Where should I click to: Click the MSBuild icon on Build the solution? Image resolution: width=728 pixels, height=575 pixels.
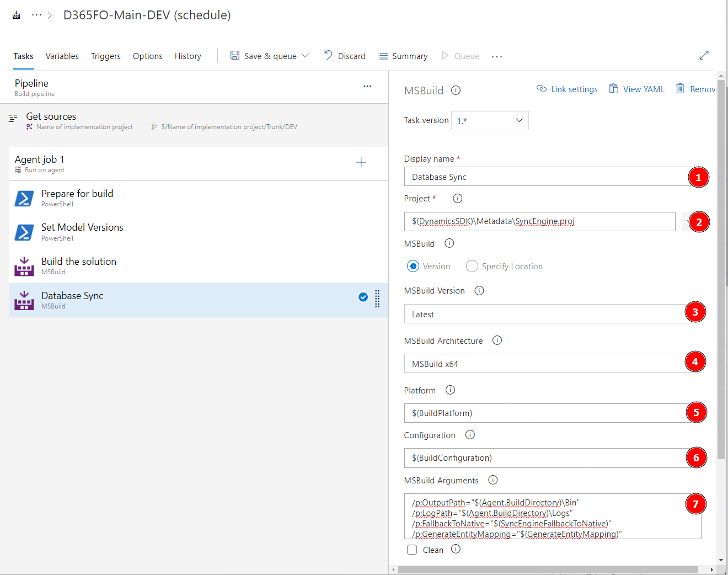click(x=24, y=266)
